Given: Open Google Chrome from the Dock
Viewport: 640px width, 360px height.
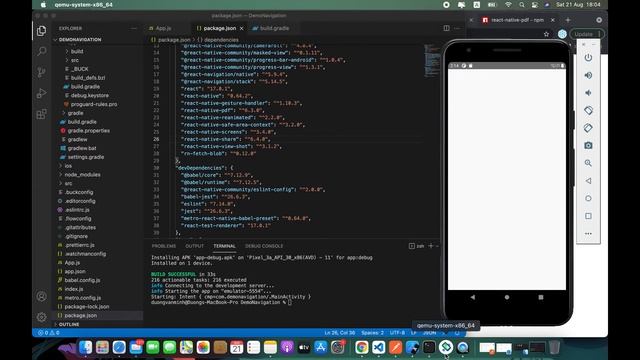Looking at the screenshot, I should 361,347.
